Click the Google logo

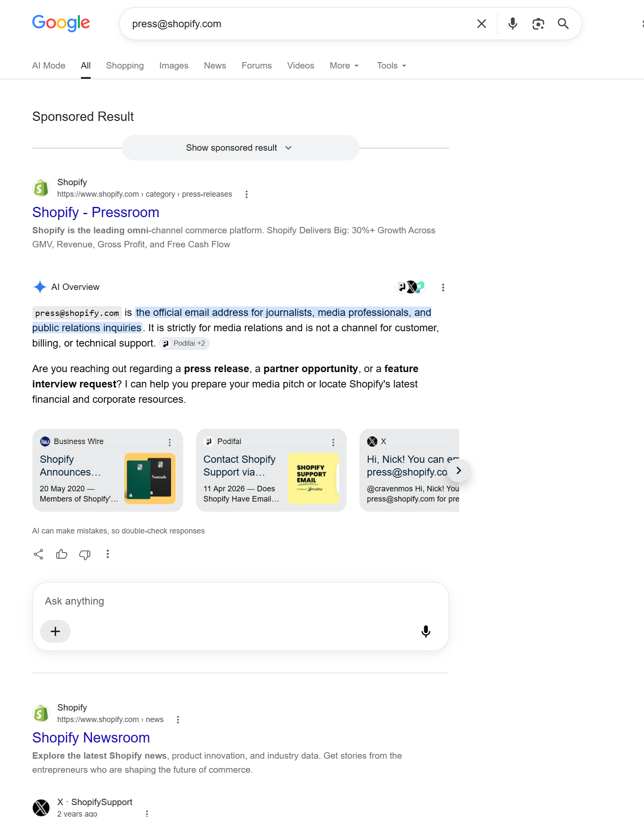(x=61, y=23)
